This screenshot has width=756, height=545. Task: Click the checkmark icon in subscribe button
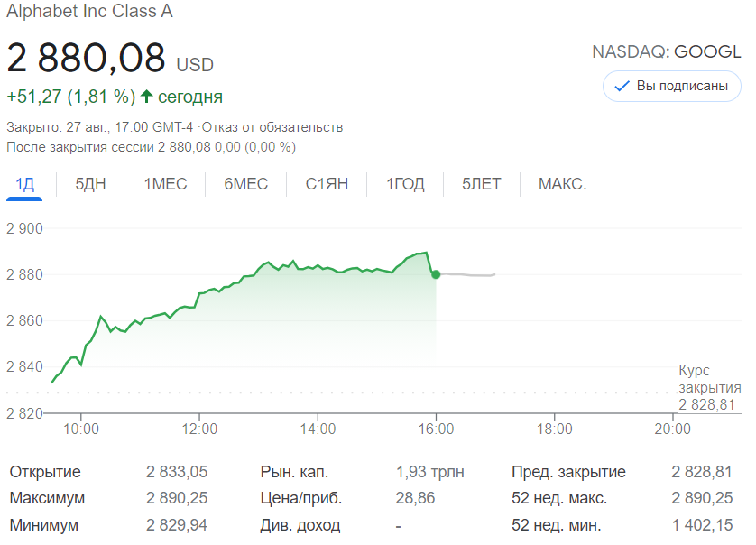pos(622,87)
